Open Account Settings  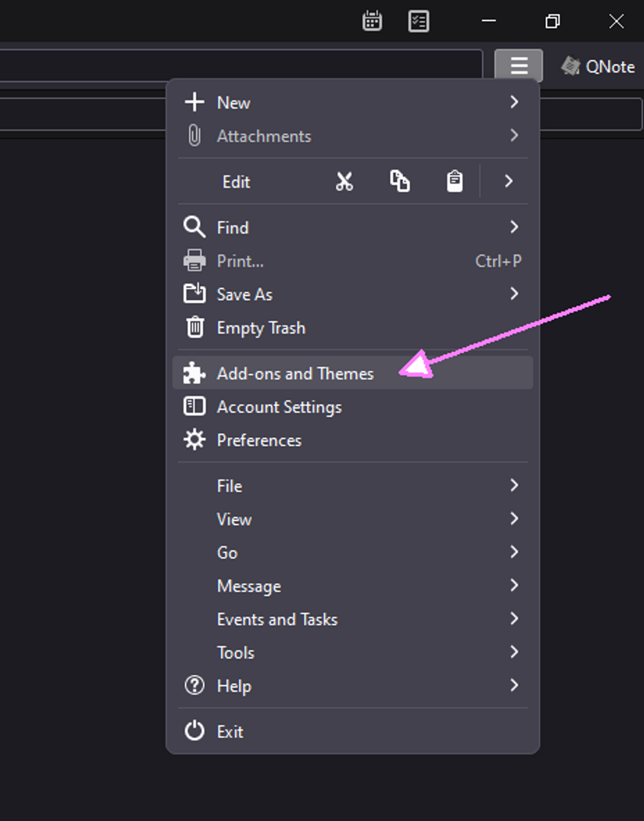click(279, 407)
